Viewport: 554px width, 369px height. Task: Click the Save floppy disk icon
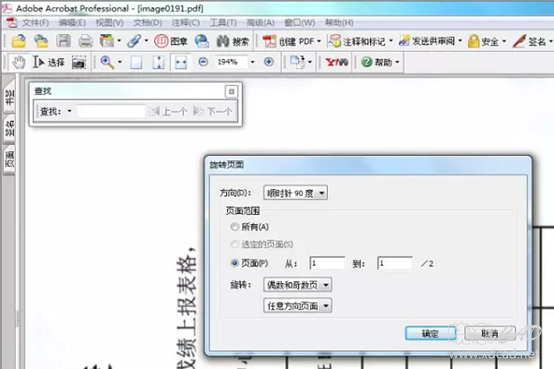63,41
